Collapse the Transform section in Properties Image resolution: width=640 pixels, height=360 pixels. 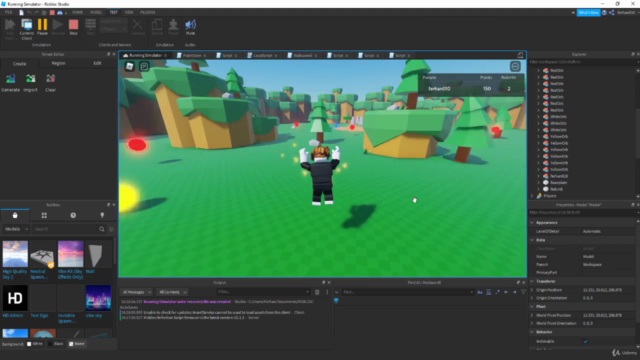click(x=532, y=281)
